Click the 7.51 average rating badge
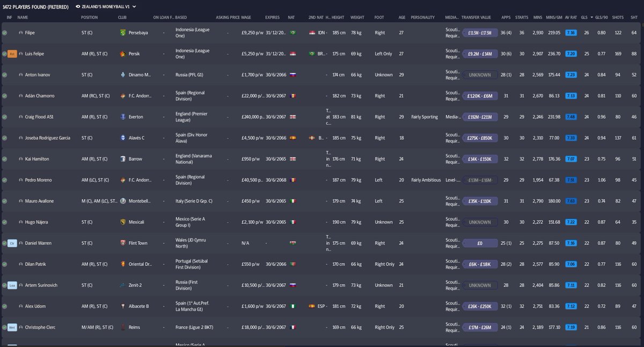 571,179
